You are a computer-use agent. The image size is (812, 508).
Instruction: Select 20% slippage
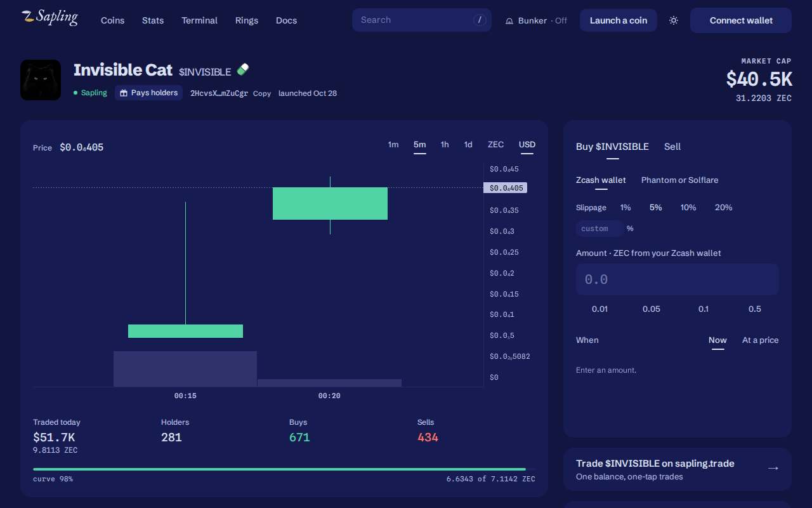723,208
